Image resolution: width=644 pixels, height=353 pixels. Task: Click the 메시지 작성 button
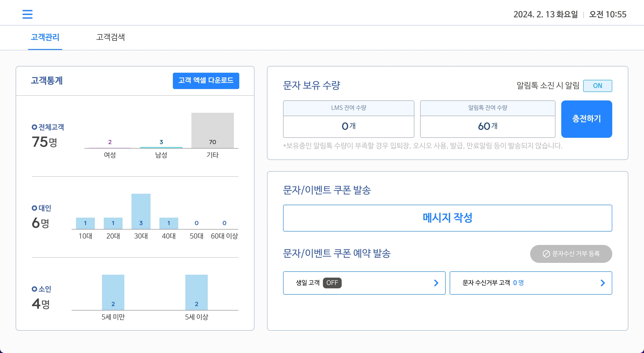[x=447, y=218]
